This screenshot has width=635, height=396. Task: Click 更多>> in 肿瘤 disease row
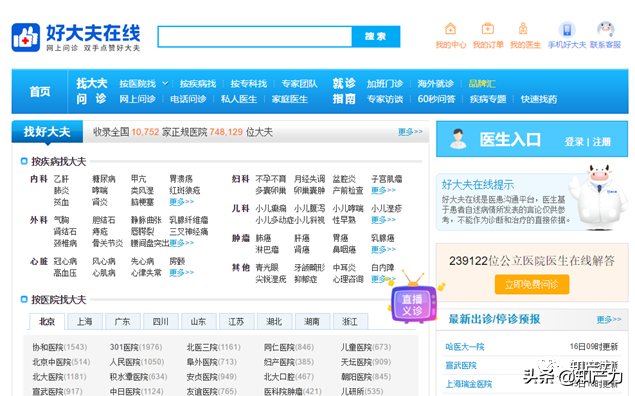coord(384,249)
